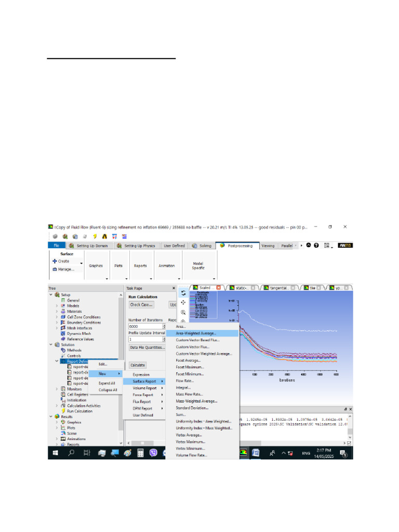Click the lightning bolt icon in top toolbar
Image resolution: width=399 pixels, height=532 pixels.
(95, 236)
